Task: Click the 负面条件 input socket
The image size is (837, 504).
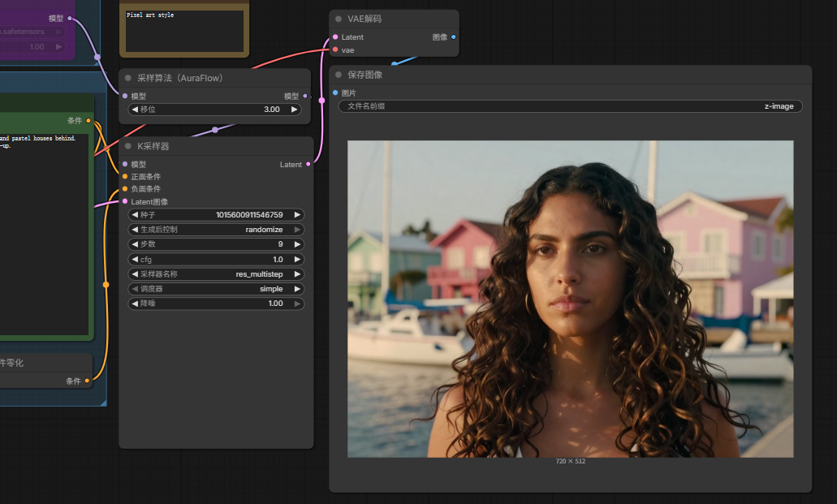Action: pos(124,189)
